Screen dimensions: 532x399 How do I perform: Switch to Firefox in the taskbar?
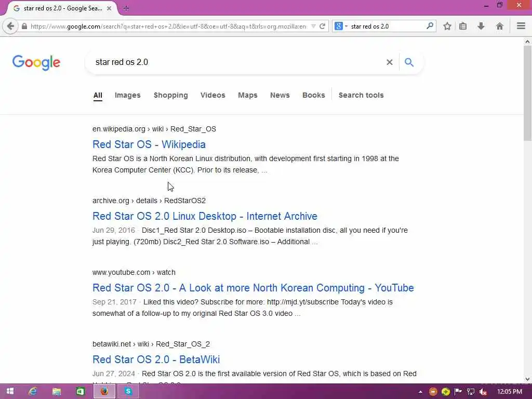[x=104, y=391]
